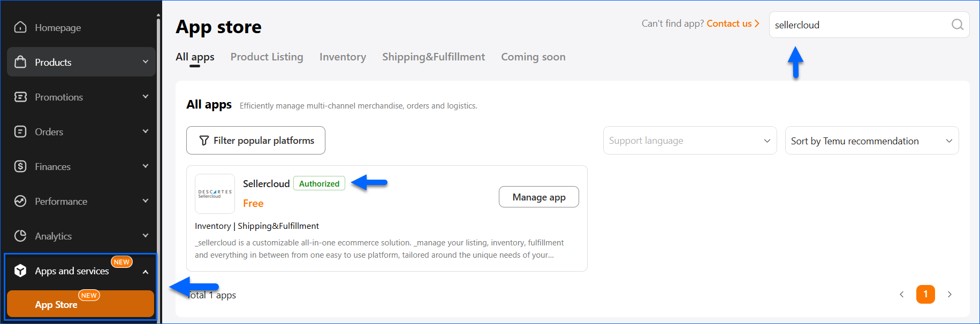The height and width of the screenshot is (324, 980).
Task: Click Filter popular platforms button
Action: coord(255,141)
